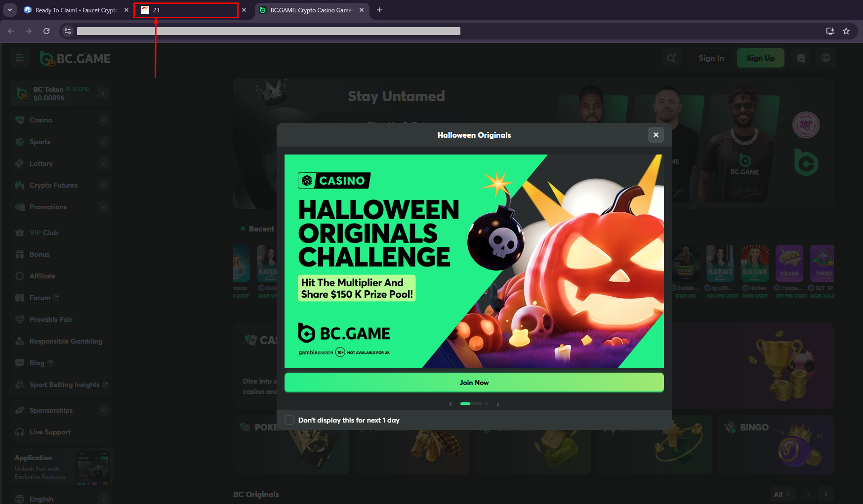Open VIP Club in sidebar
863x504 pixels.
(43, 233)
